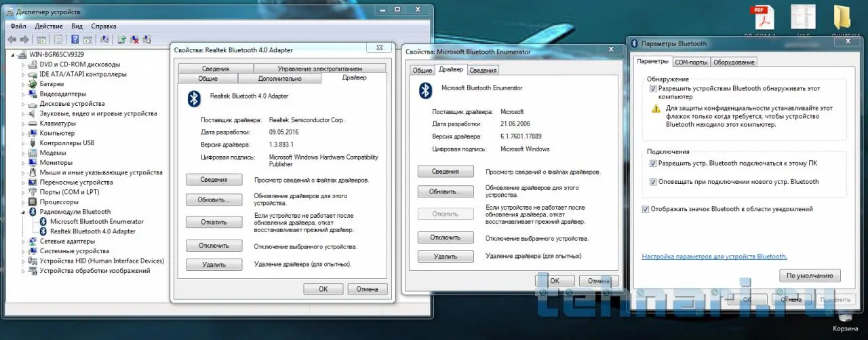Open Properties via the toolbar properties icon
The height and width of the screenshot is (340, 868).
(x=58, y=39)
